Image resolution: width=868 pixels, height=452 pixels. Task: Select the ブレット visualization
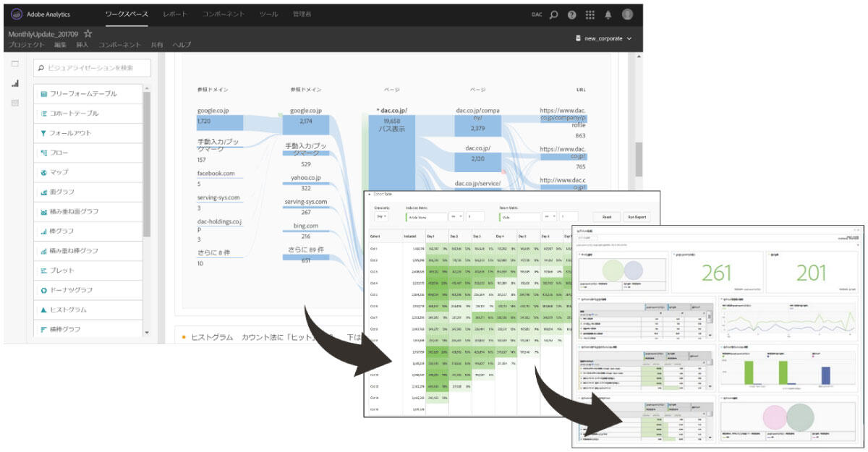coord(88,270)
